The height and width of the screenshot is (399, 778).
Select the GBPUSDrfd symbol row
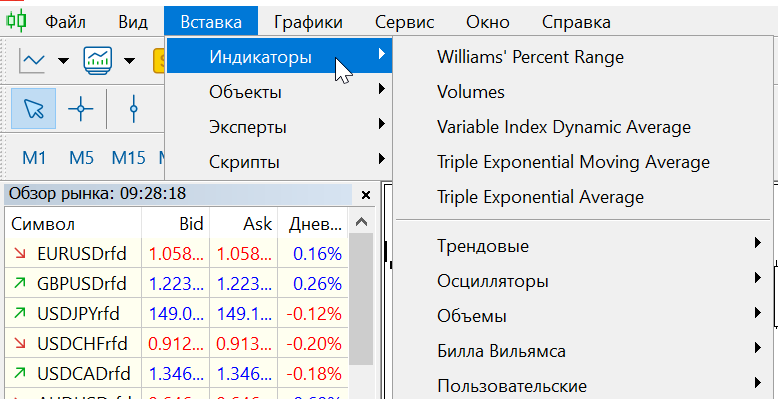pos(177,284)
